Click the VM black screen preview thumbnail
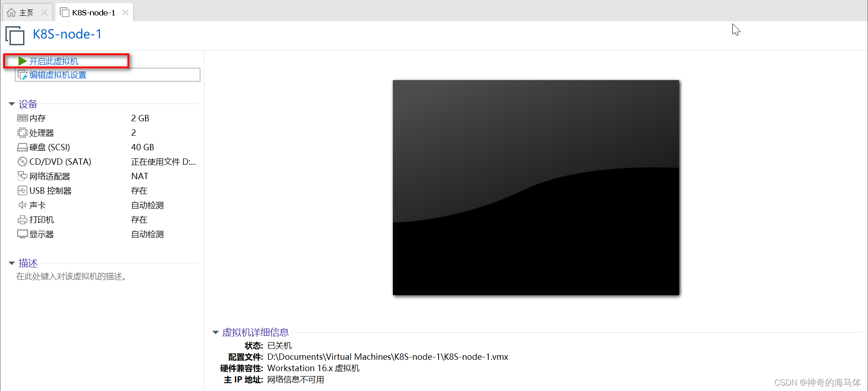Screen dimensions: 868x391 point(536,187)
